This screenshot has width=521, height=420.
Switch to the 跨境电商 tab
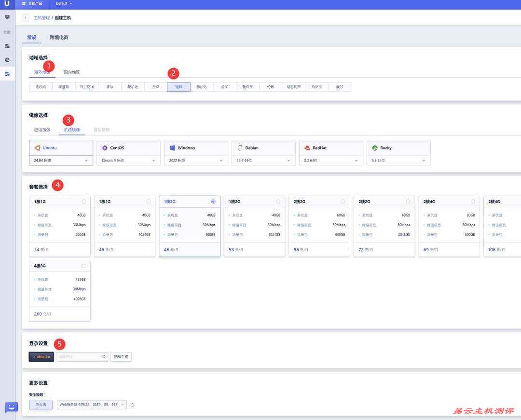[59, 37]
